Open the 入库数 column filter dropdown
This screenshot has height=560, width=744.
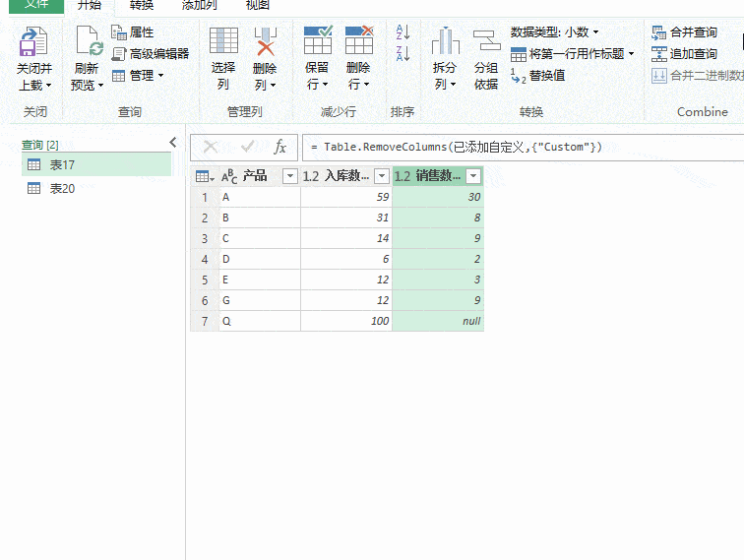382,176
